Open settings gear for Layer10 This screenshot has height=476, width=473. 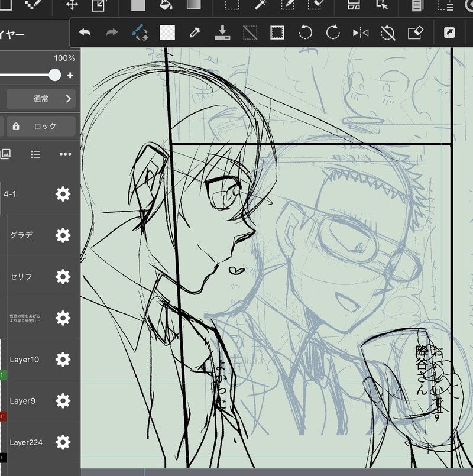[63, 360]
